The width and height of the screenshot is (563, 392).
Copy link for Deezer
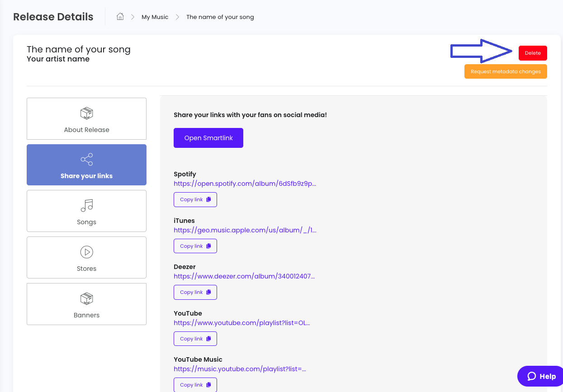tap(195, 292)
